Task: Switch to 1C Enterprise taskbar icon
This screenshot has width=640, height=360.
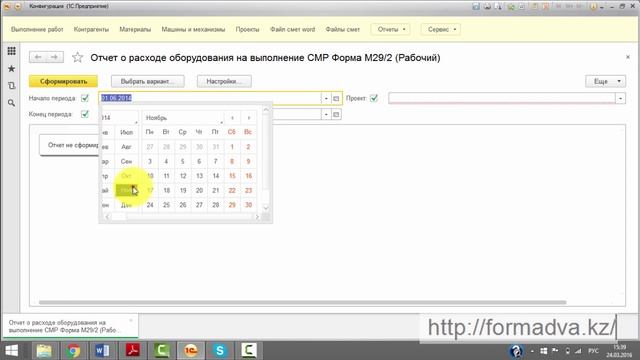Action: click(190, 351)
